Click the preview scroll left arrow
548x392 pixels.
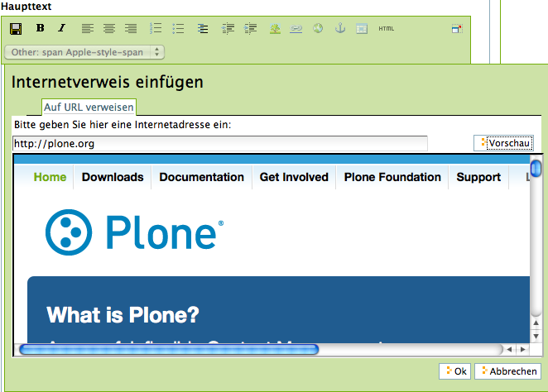[x=510, y=349]
